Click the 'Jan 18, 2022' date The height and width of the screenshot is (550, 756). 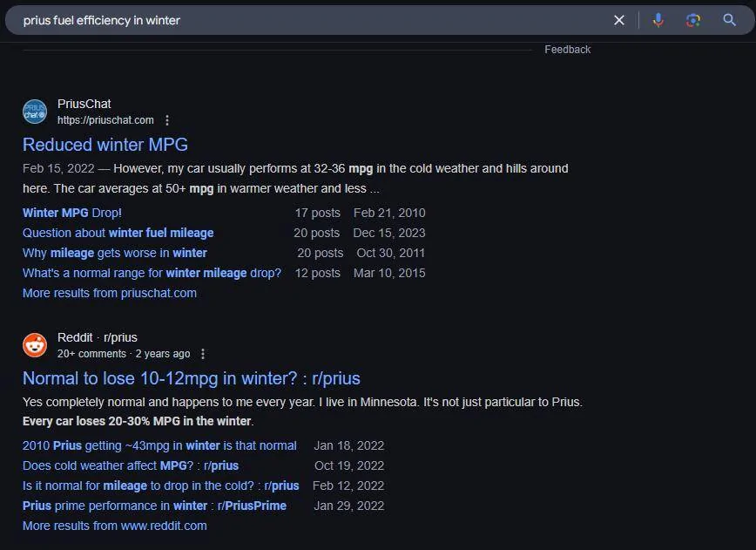349,445
